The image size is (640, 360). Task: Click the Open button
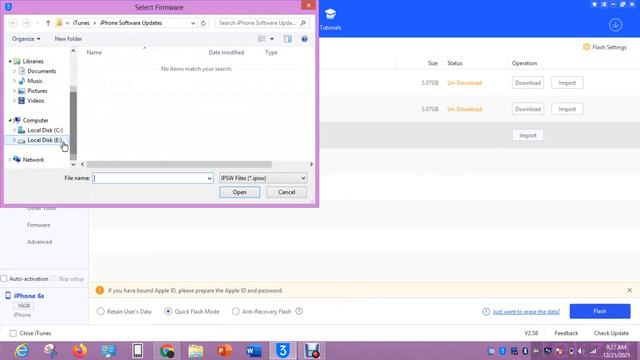click(x=240, y=192)
